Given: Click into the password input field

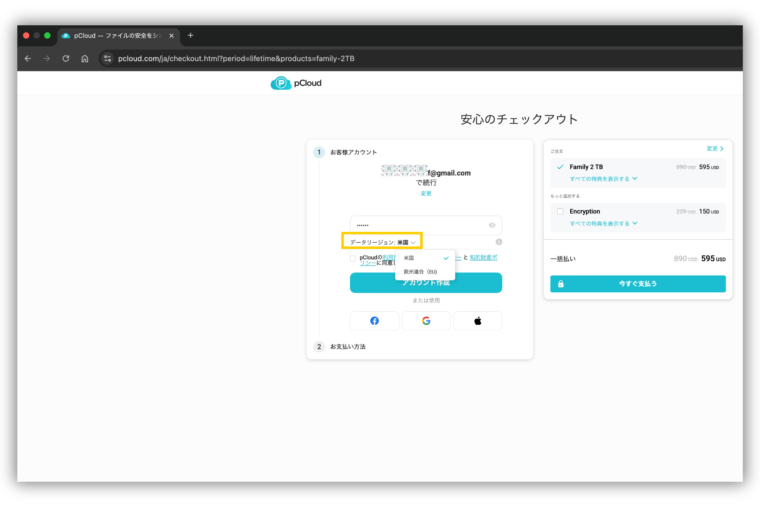Looking at the screenshot, I should coord(415,225).
